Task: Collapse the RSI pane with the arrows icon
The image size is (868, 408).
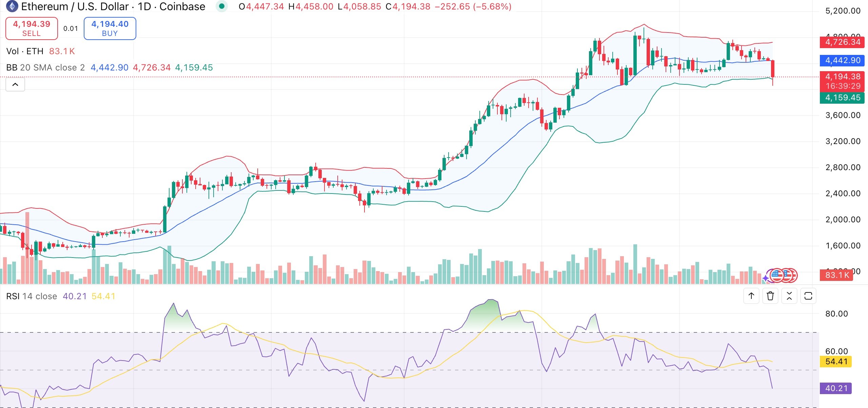Action: pos(790,296)
